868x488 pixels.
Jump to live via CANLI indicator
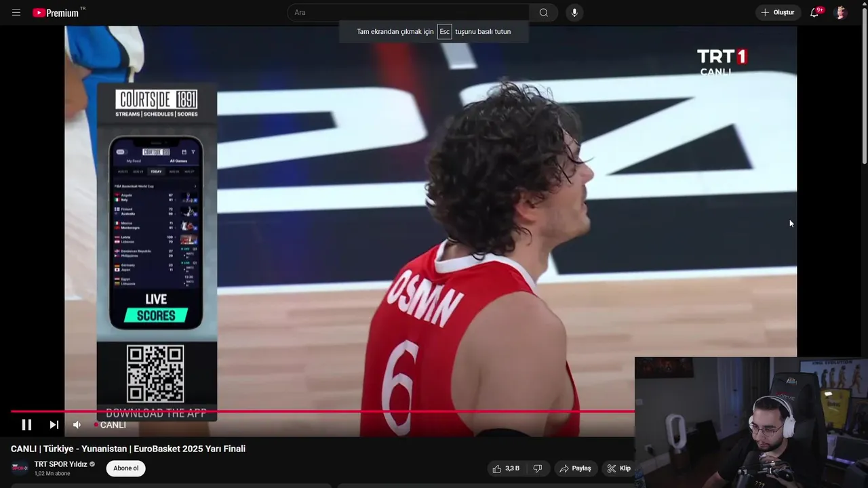coord(110,425)
